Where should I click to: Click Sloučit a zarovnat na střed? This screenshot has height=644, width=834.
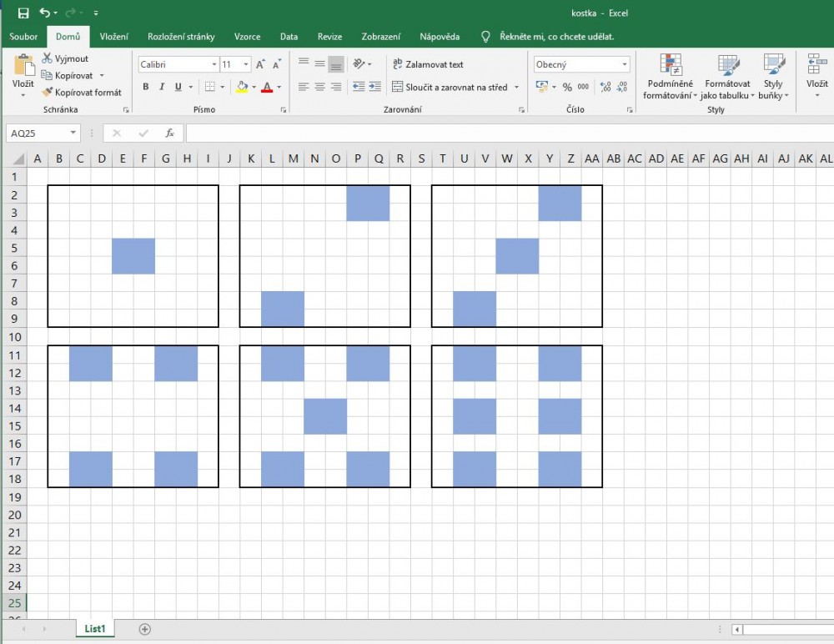click(449, 87)
